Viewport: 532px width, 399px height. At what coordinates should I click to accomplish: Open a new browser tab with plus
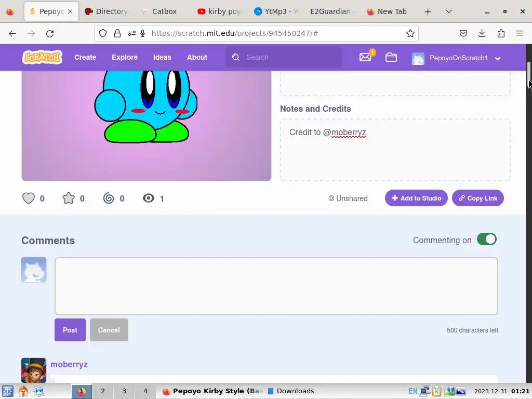(x=428, y=11)
